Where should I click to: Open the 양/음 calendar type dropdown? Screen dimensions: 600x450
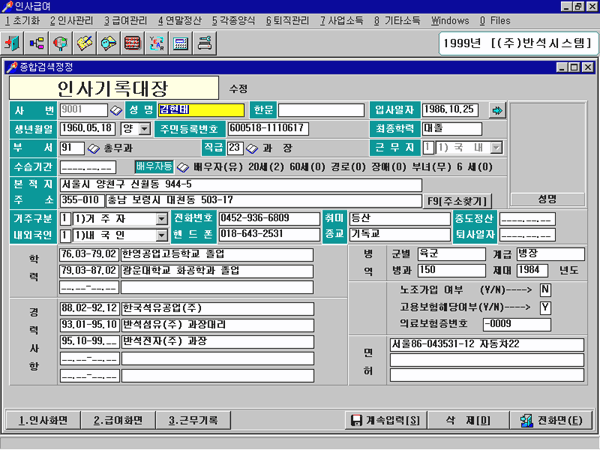point(143,129)
